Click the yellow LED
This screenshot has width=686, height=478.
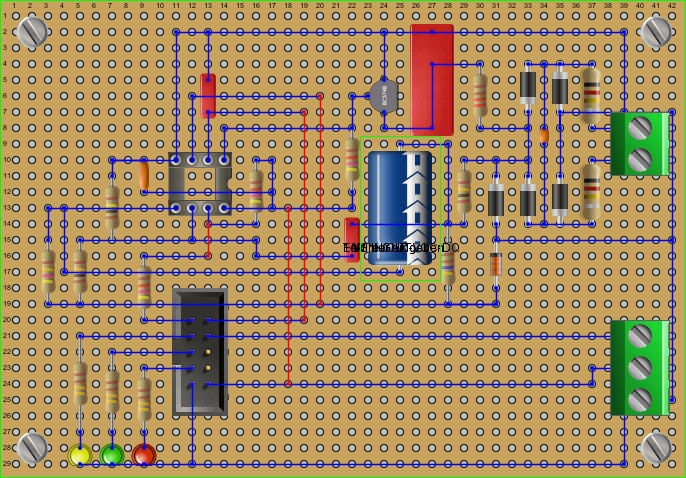(80, 455)
